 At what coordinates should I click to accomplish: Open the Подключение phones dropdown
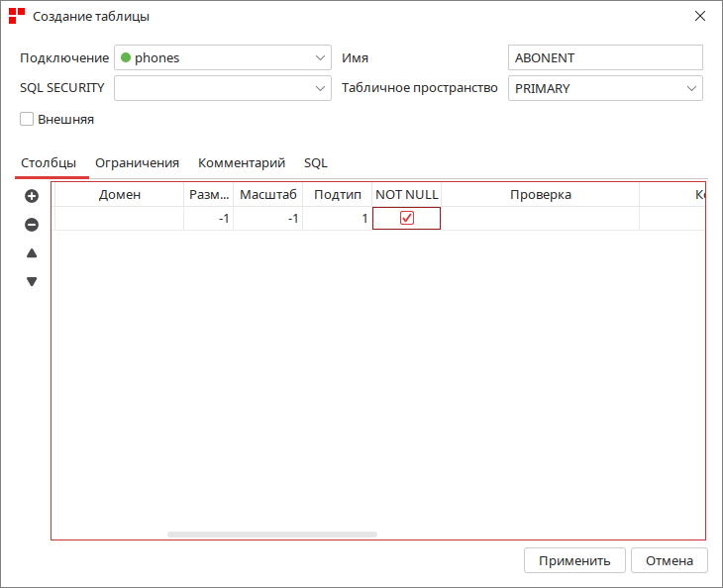[x=223, y=57]
